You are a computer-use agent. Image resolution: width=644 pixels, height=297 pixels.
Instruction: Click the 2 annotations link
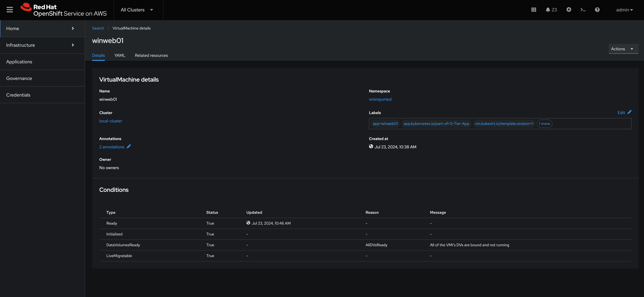coord(112,147)
